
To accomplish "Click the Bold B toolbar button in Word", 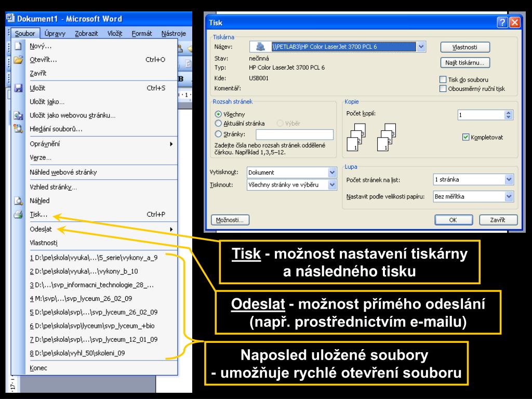I will [x=181, y=79].
